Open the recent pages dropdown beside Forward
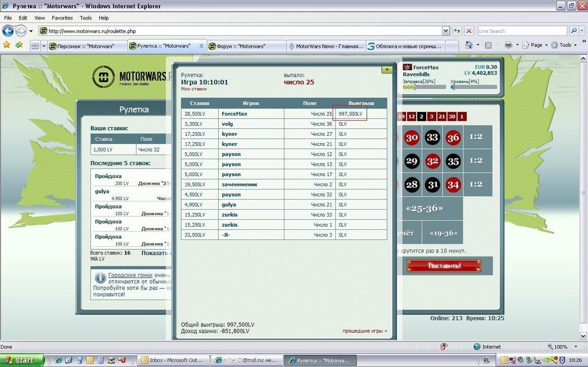588x367 pixels. [31, 31]
